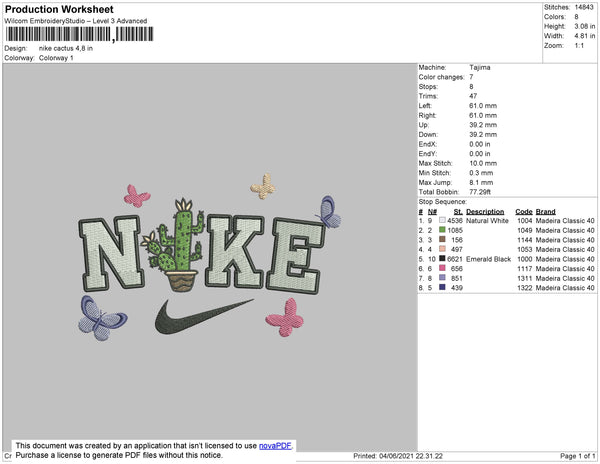Image resolution: width=600 pixels, height=464 pixels.
Task: Click the Production Worksheet title
Action: (x=59, y=9)
